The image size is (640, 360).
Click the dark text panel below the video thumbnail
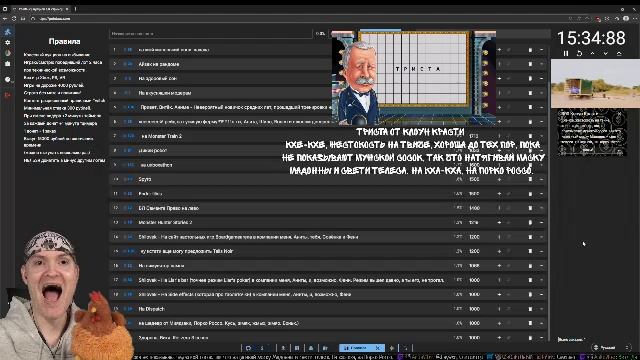tap(592, 133)
